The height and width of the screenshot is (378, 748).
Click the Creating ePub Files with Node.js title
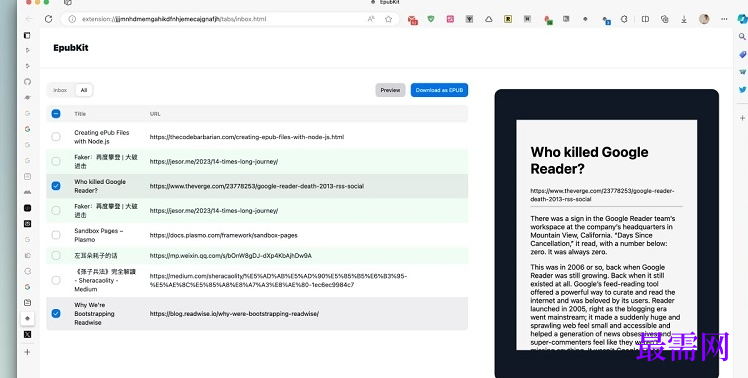102,137
